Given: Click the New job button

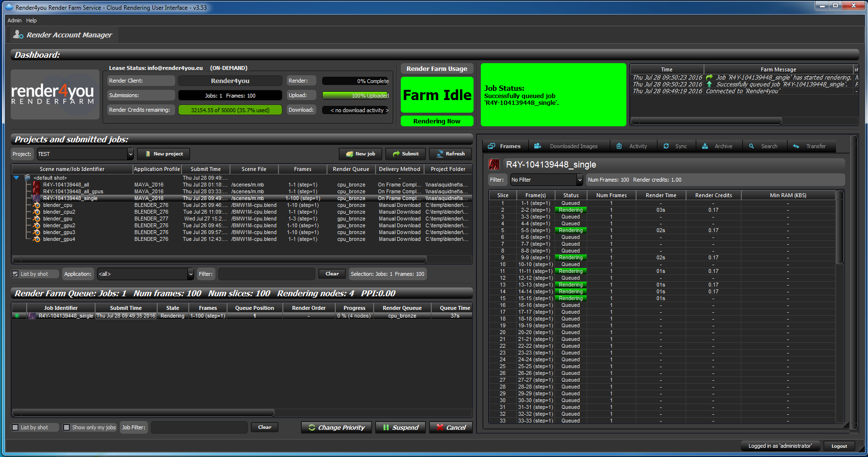Looking at the screenshot, I should point(360,154).
